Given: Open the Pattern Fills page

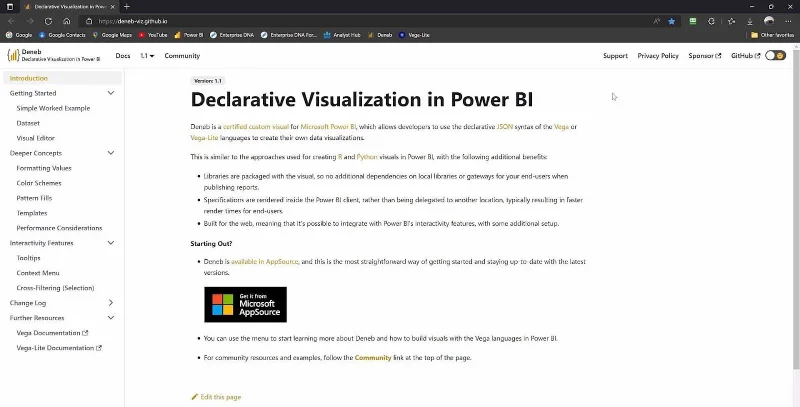Looking at the screenshot, I should (x=34, y=198).
